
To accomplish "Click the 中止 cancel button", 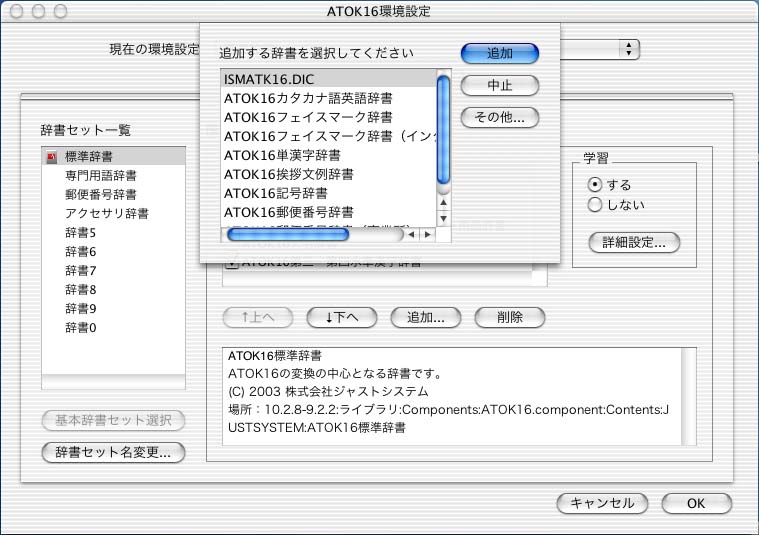I will (x=500, y=86).
